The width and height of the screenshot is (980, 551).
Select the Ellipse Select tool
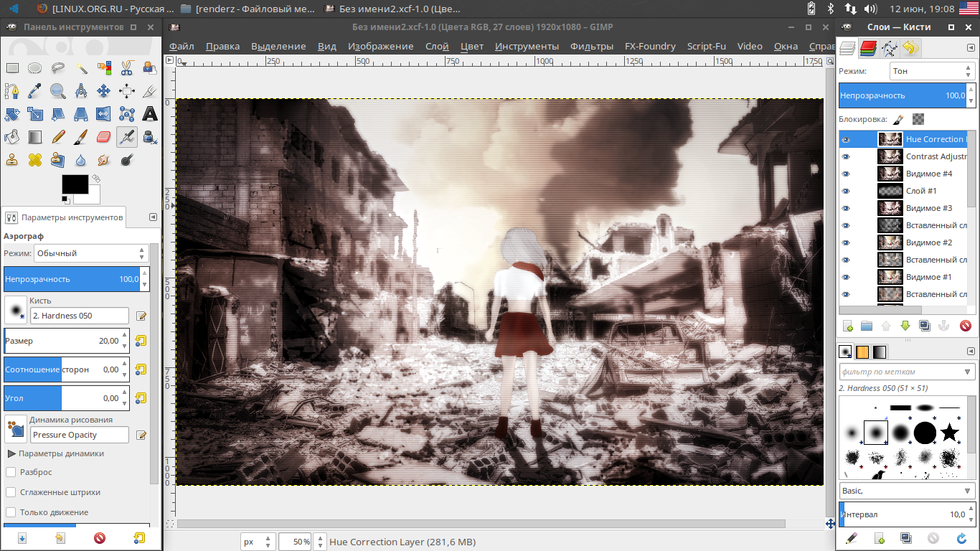[35, 68]
